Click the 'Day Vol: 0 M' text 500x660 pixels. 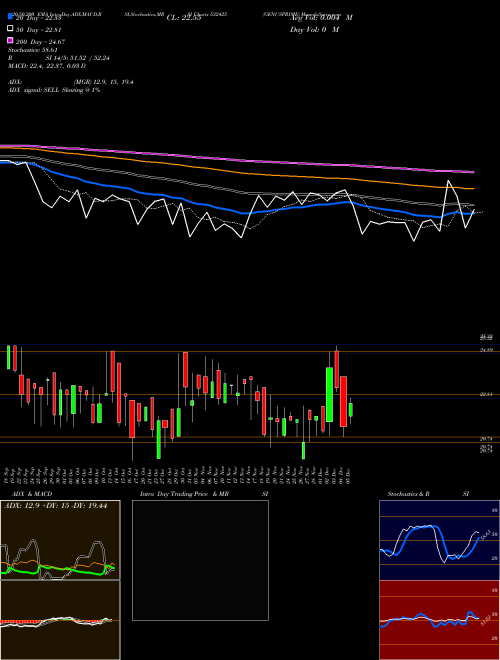point(314,29)
